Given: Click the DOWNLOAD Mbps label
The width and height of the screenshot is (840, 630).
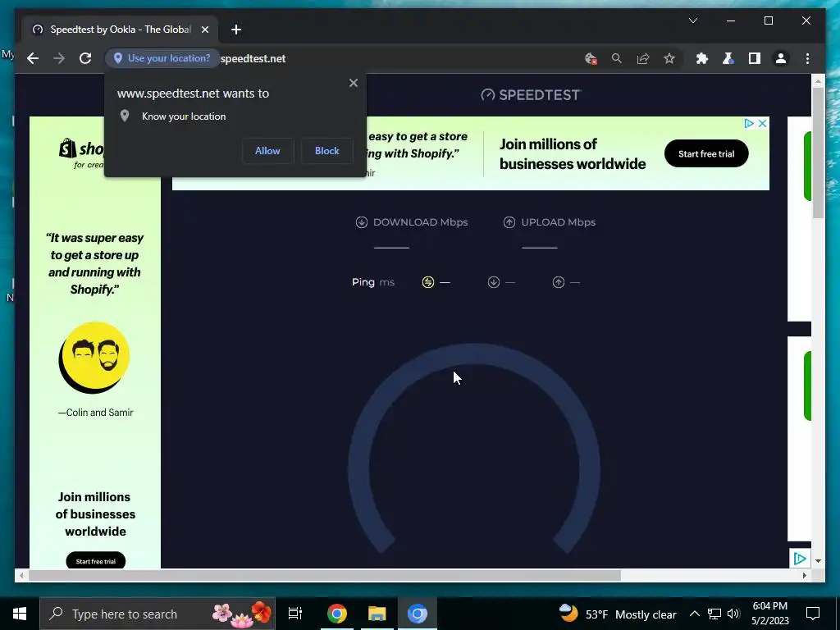Looking at the screenshot, I should (x=421, y=222).
